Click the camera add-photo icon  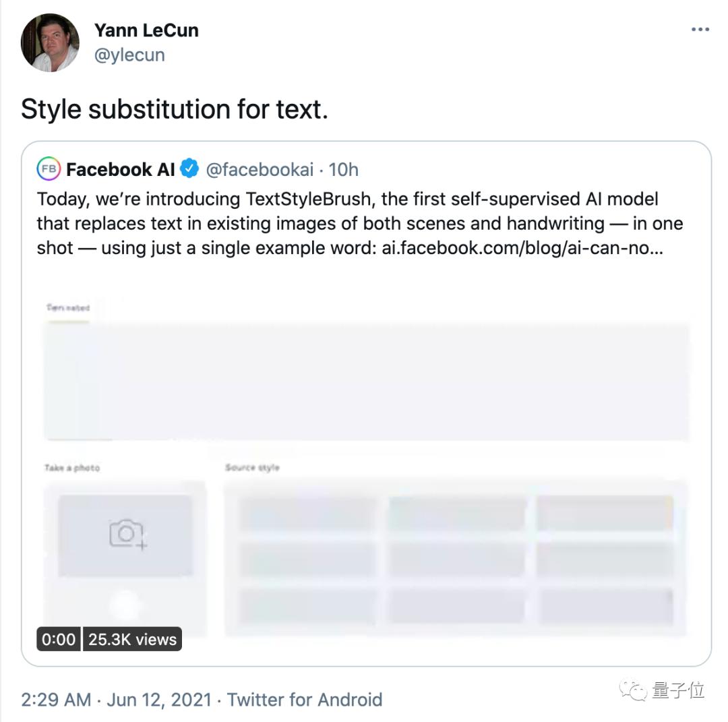[127, 534]
